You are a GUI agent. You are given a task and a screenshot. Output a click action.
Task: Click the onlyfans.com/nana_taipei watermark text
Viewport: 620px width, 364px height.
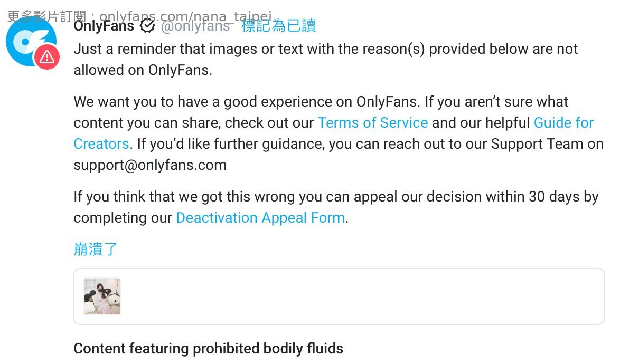[185, 16]
